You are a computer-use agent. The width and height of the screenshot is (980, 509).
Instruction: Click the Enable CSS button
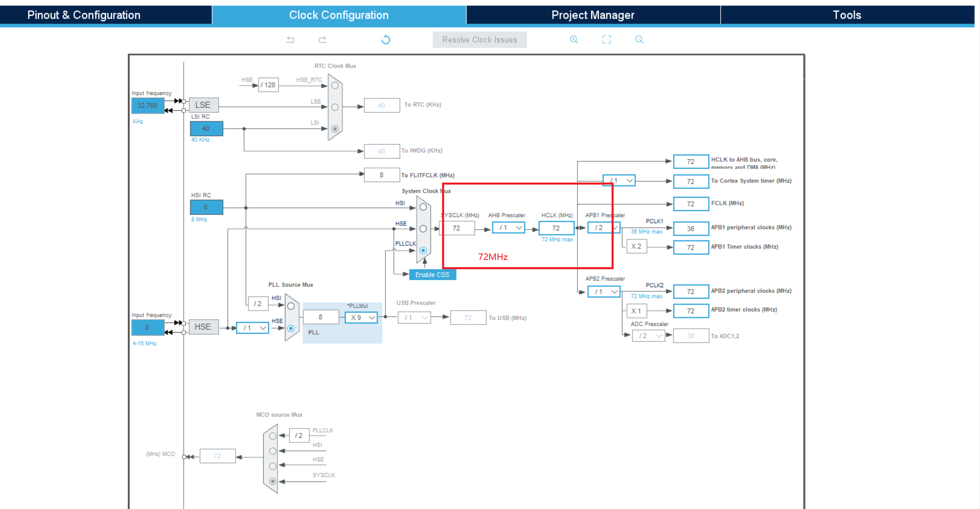pos(432,275)
